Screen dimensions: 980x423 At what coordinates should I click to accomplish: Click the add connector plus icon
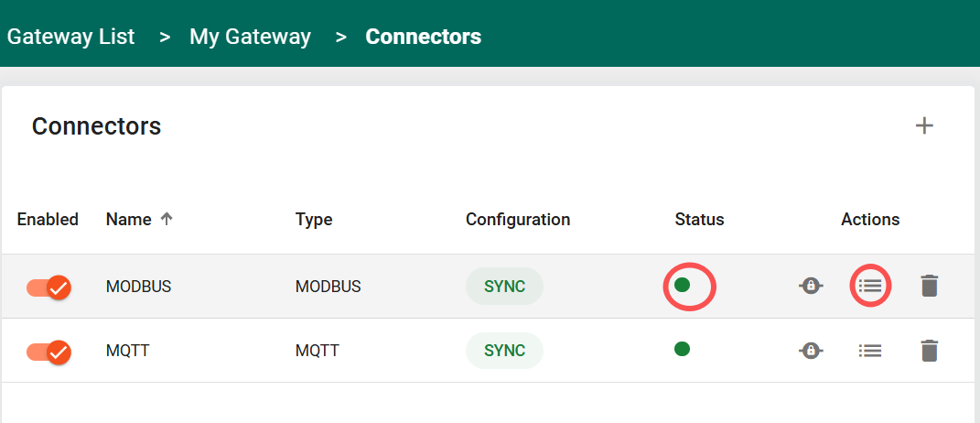(x=924, y=126)
